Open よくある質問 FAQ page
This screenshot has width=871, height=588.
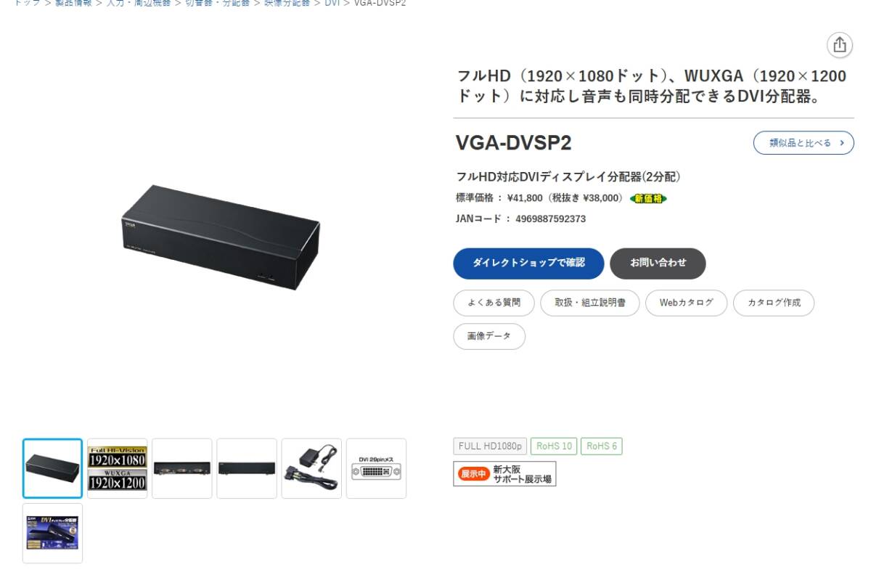(x=494, y=303)
